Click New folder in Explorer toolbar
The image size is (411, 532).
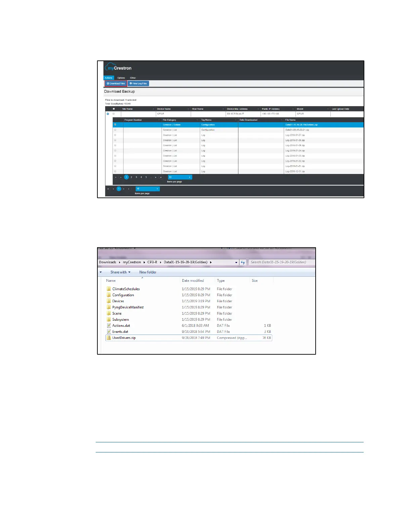(148, 272)
